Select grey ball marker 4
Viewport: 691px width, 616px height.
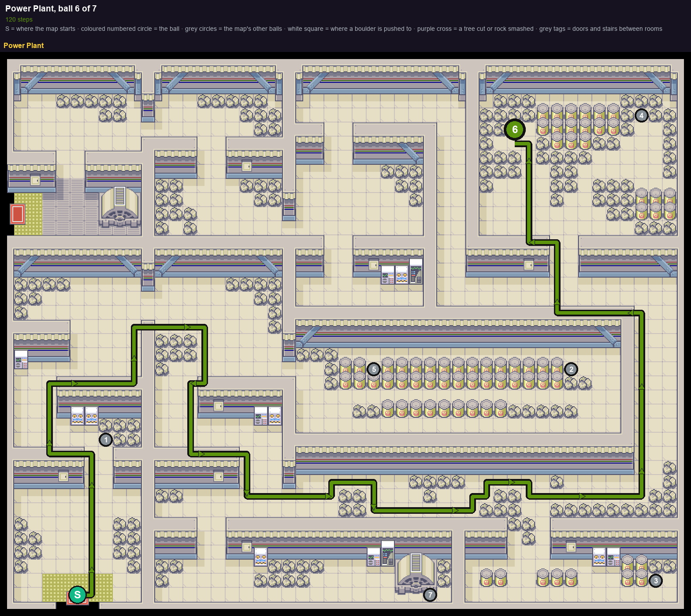(x=642, y=115)
